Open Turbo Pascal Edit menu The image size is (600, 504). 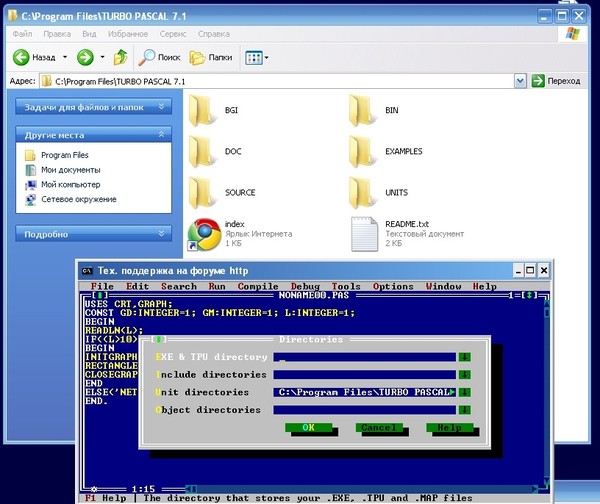pos(137,286)
